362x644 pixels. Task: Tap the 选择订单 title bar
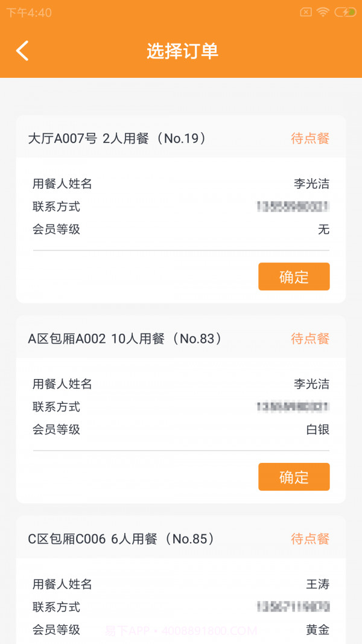(x=181, y=51)
